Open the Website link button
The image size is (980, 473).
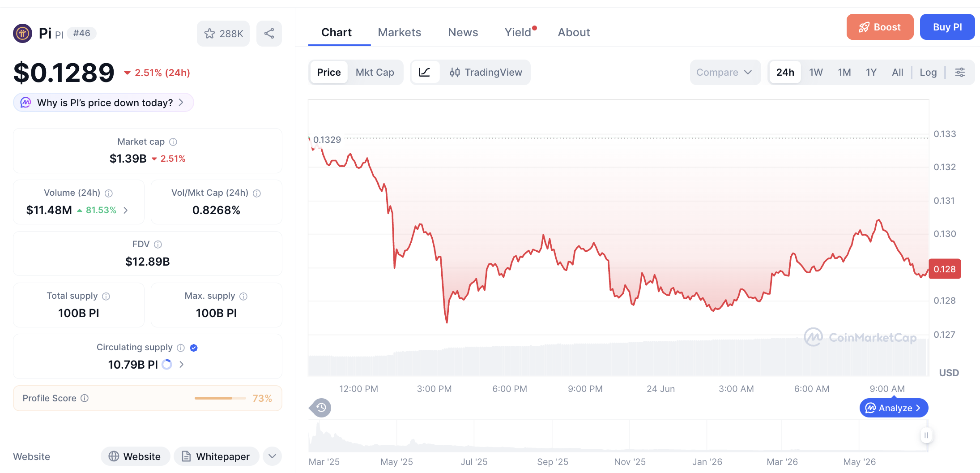(135, 456)
